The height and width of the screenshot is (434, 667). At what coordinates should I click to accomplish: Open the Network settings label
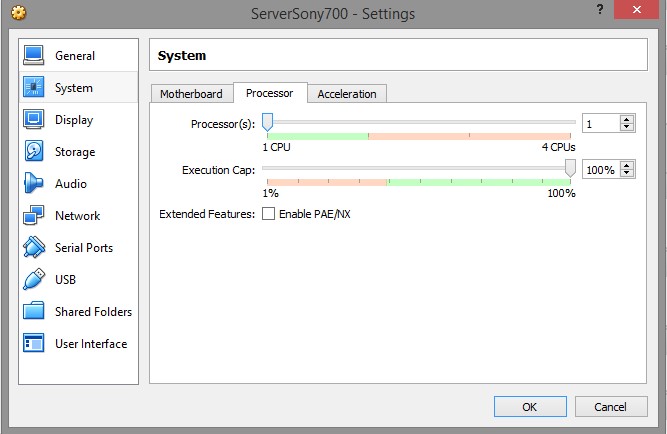coord(77,216)
